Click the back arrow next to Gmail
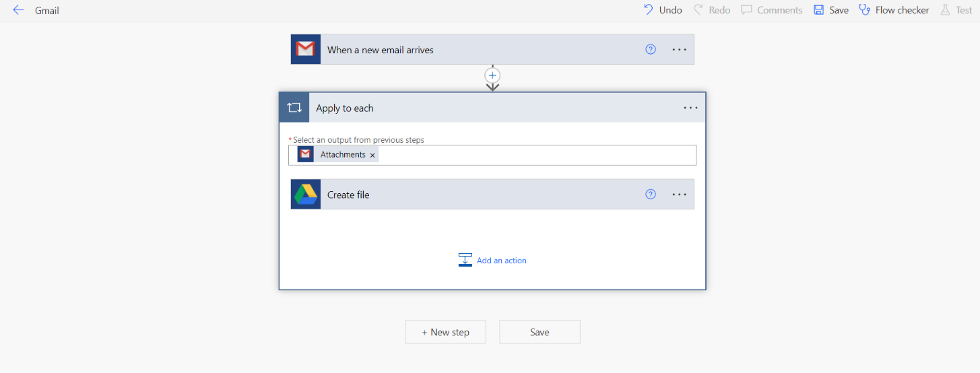The image size is (980, 373). point(18,10)
